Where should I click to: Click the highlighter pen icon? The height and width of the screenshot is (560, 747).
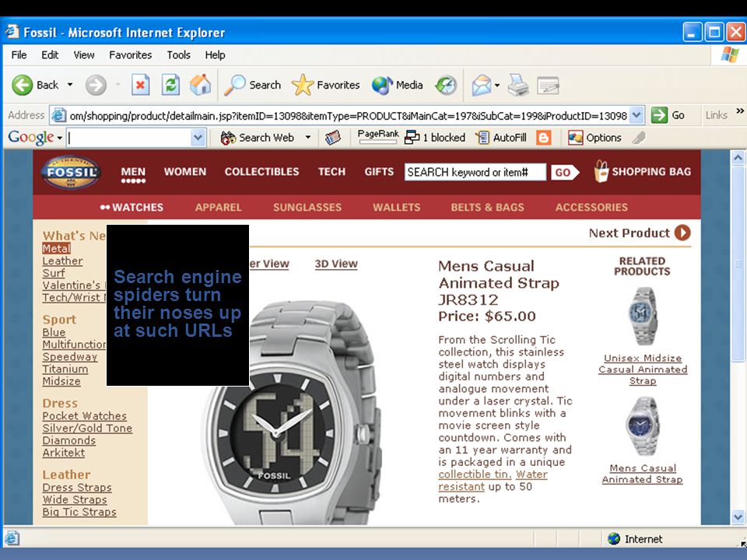[x=638, y=138]
